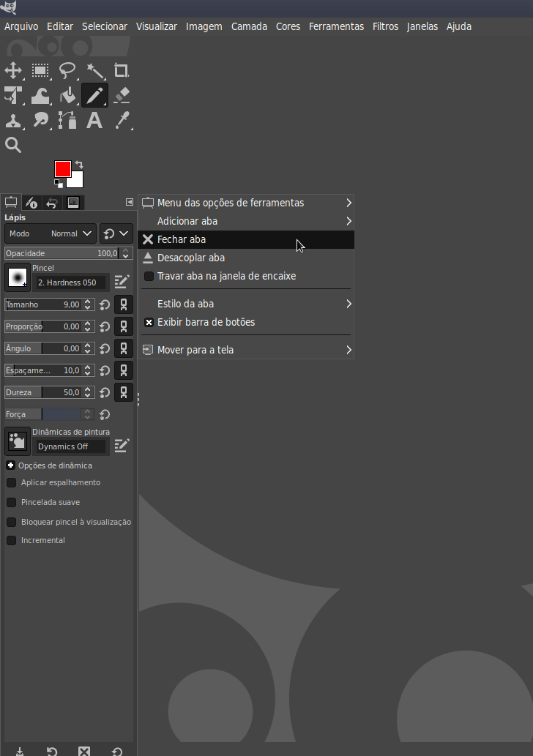Viewport: 533px width, 756px height.
Task: Enable Pincelada suave checkbox
Action: 11,502
